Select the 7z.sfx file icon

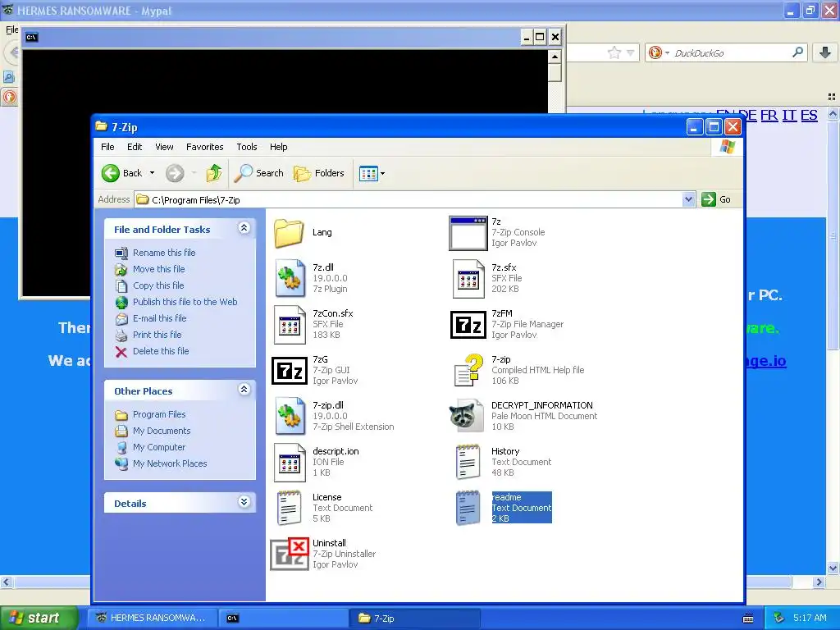click(468, 279)
